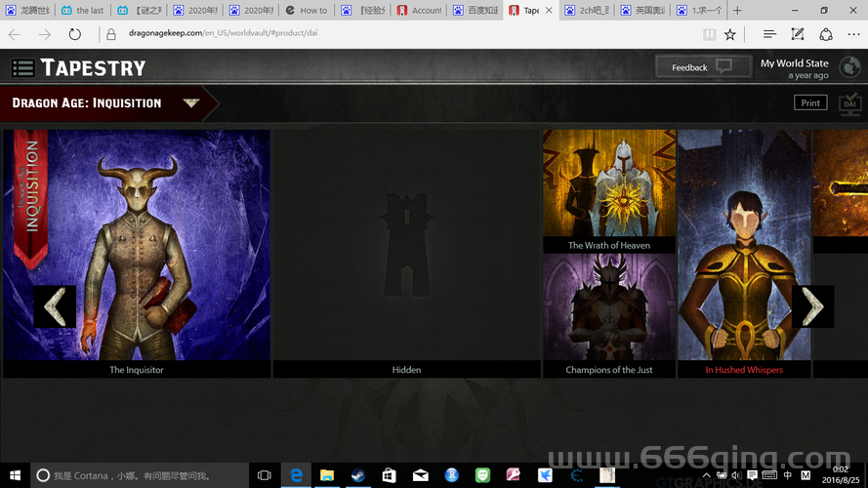This screenshot has height=488, width=868.
Task: Select the Hidden tapestry tile
Action: tap(407, 254)
